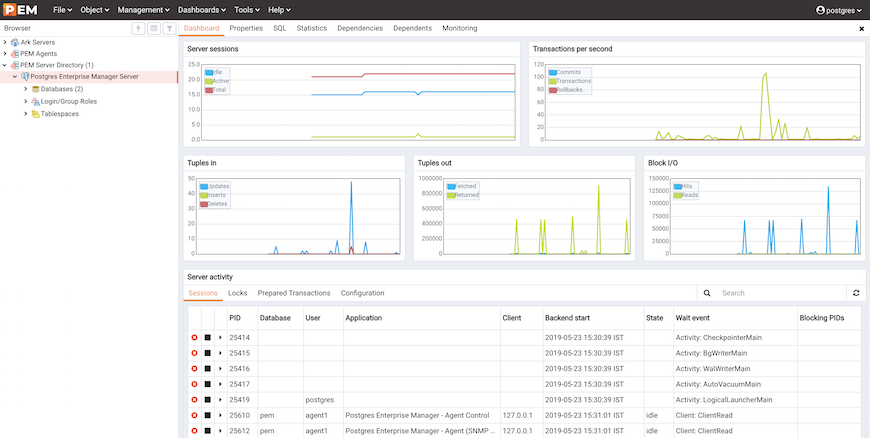The height and width of the screenshot is (438, 870).
Task: Refresh the Server activity list
Action: click(x=855, y=293)
